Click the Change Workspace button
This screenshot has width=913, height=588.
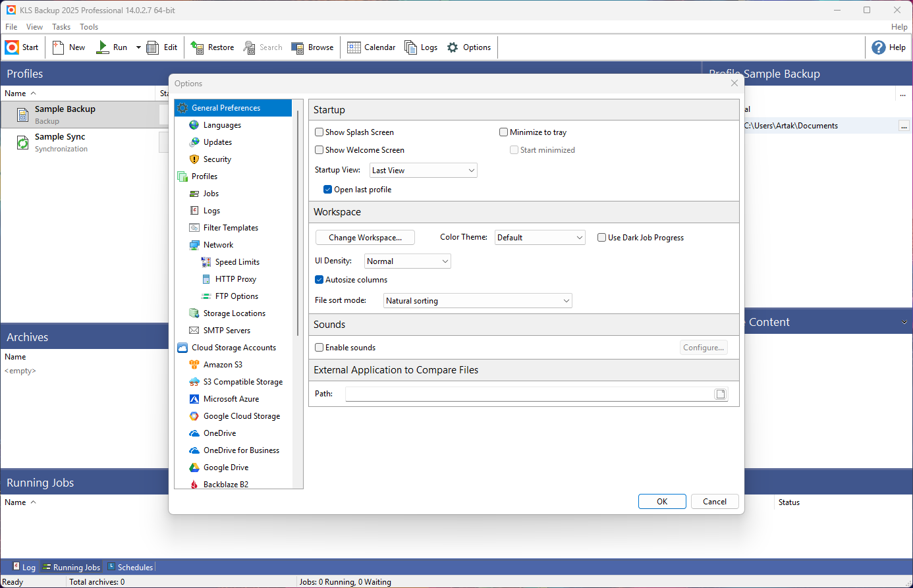[365, 238]
